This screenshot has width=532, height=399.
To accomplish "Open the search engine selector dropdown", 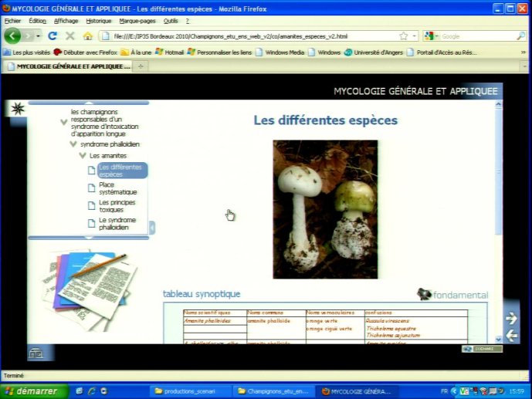I will pyautogui.click(x=432, y=36).
